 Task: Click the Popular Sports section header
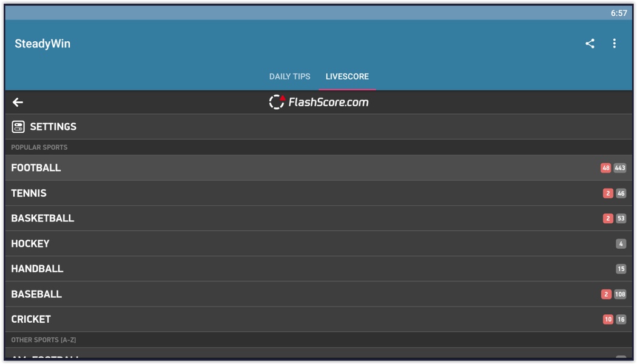(x=39, y=147)
